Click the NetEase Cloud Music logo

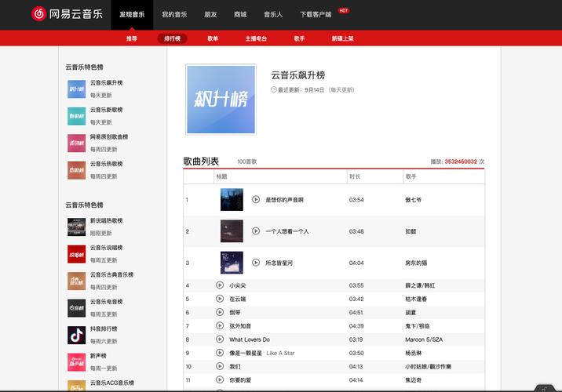pyautogui.click(x=67, y=14)
